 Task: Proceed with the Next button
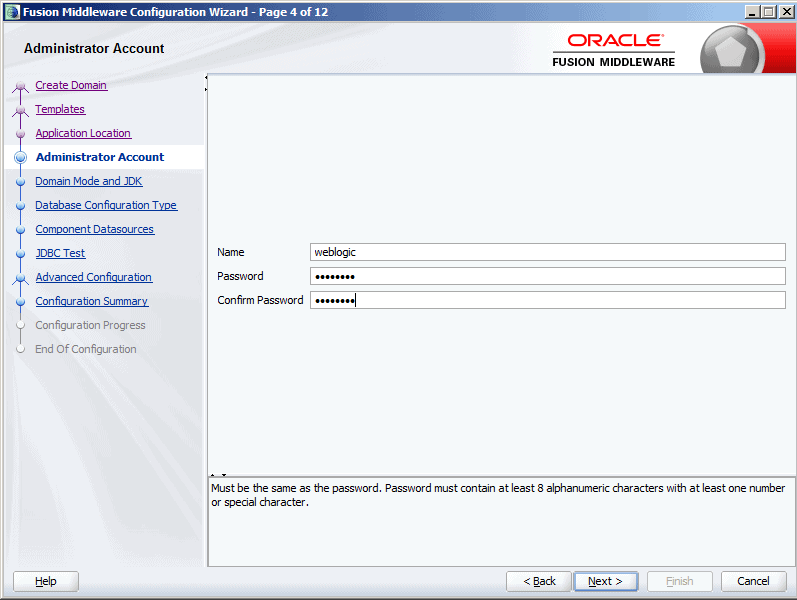click(x=605, y=581)
